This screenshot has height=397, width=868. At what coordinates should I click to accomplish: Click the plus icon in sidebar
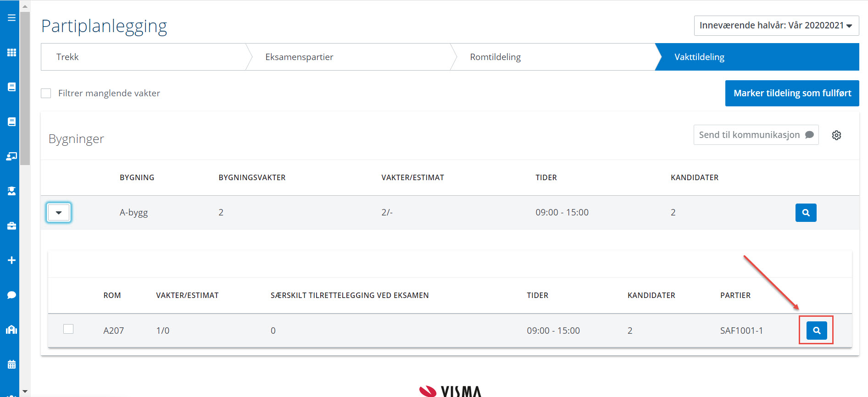[x=11, y=260]
